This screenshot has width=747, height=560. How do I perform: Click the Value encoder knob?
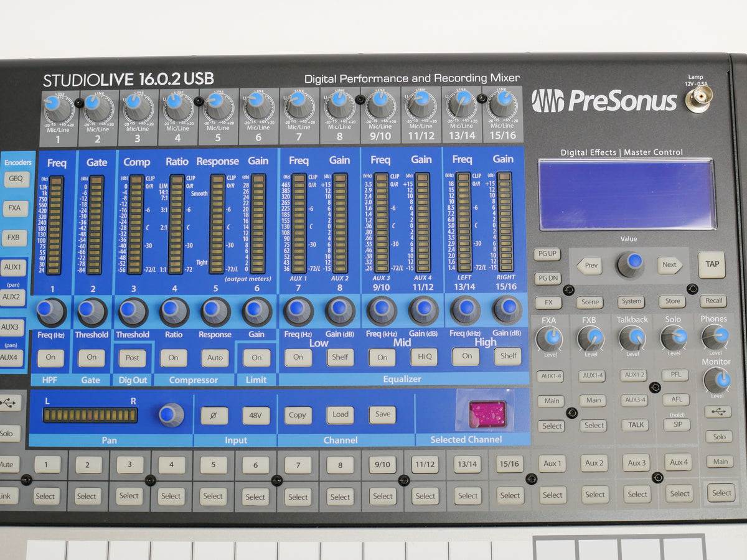point(631,264)
